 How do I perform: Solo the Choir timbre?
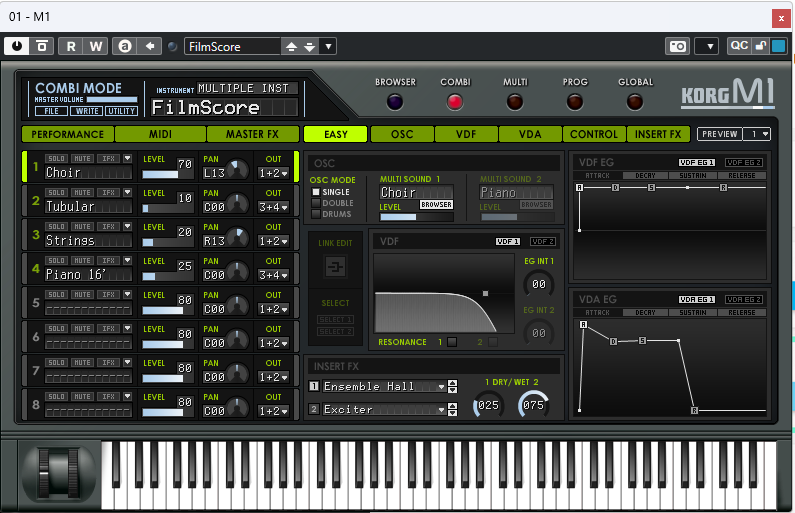56,159
